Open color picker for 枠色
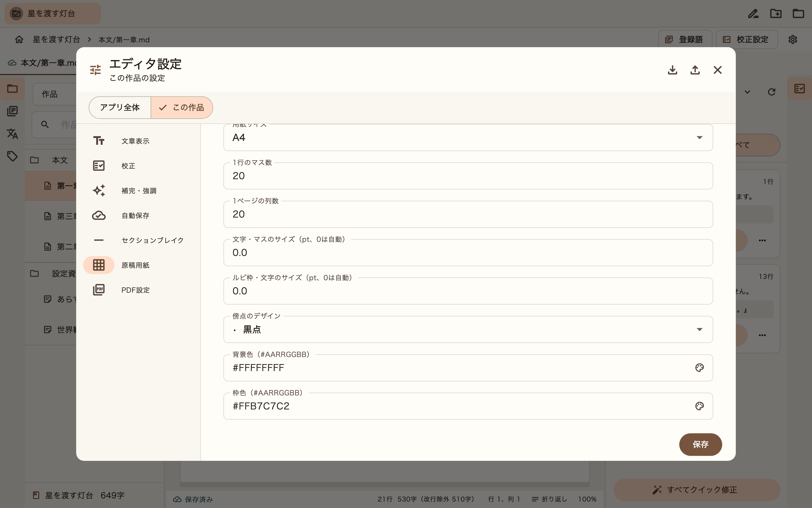This screenshot has width=812, height=508. coord(699,406)
